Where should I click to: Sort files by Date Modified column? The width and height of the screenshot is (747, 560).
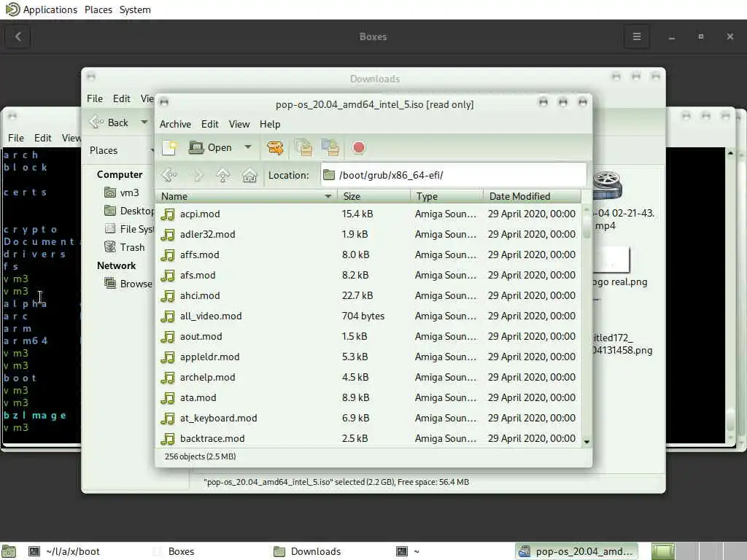click(532, 196)
